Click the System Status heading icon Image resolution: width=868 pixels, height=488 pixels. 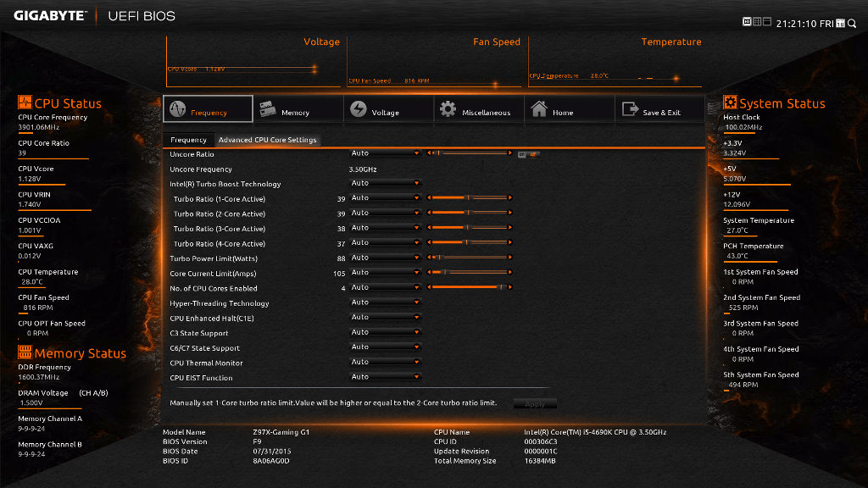click(730, 103)
